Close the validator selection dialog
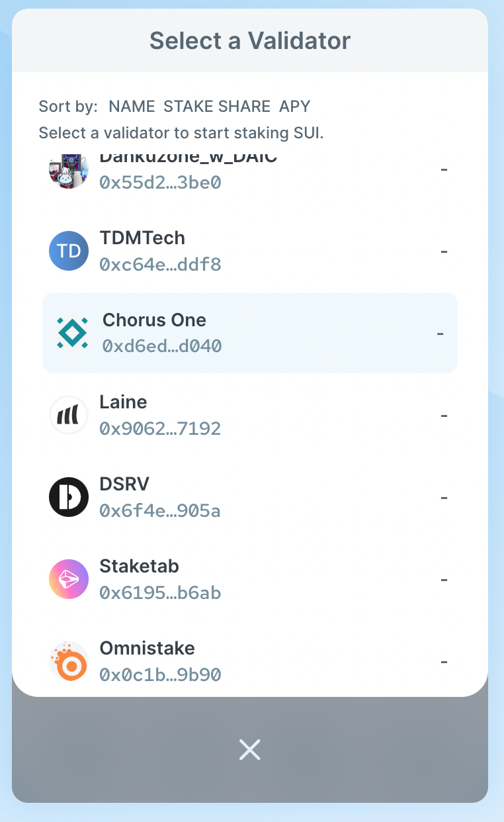Image resolution: width=504 pixels, height=822 pixels. (x=249, y=749)
